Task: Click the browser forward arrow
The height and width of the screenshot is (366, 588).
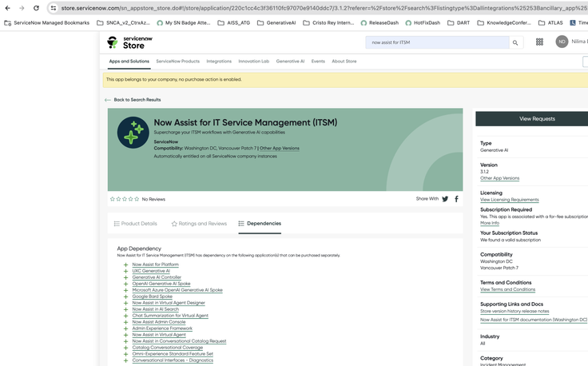Action: (22, 8)
